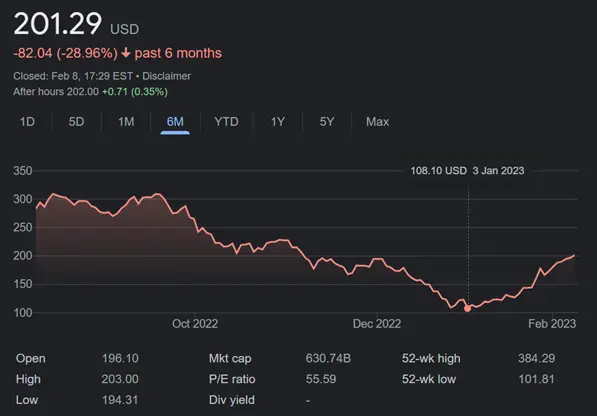The width and height of the screenshot is (597, 416).
Task: Click the 201.29 price heading
Action: point(58,24)
